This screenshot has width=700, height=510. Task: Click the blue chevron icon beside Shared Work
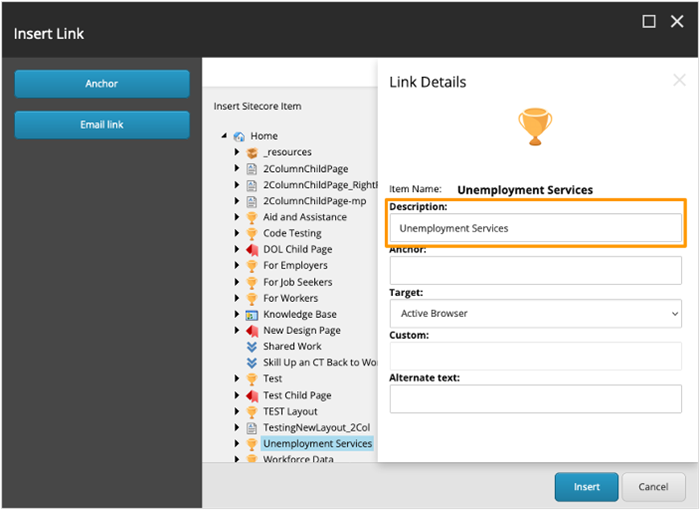(252, 346)
